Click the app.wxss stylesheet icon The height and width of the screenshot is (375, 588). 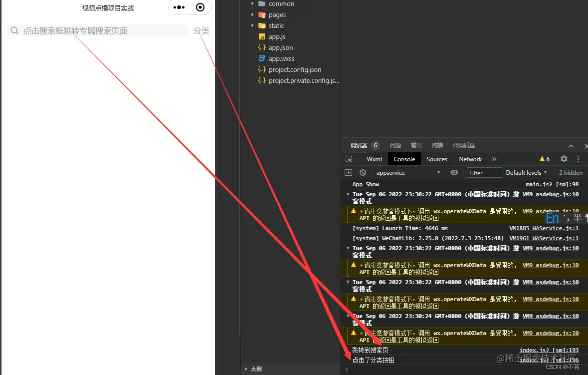click(262, 58)
